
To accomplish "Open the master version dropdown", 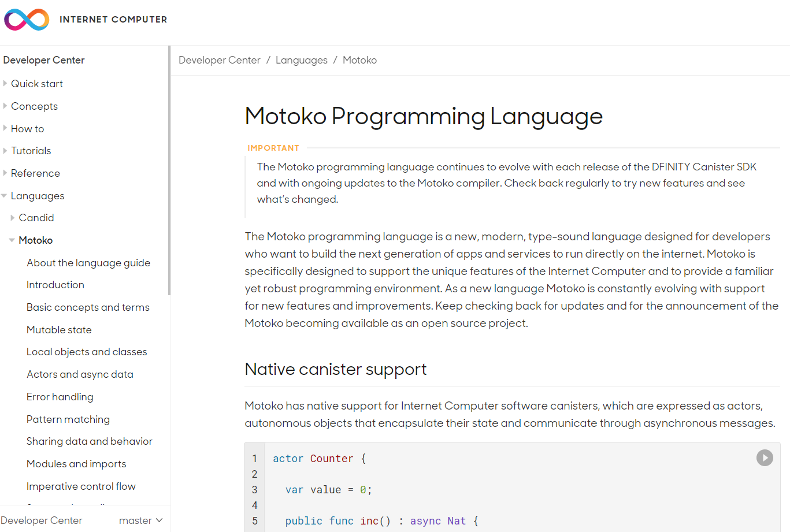I will pyautogui.click(x=141, y=520).
